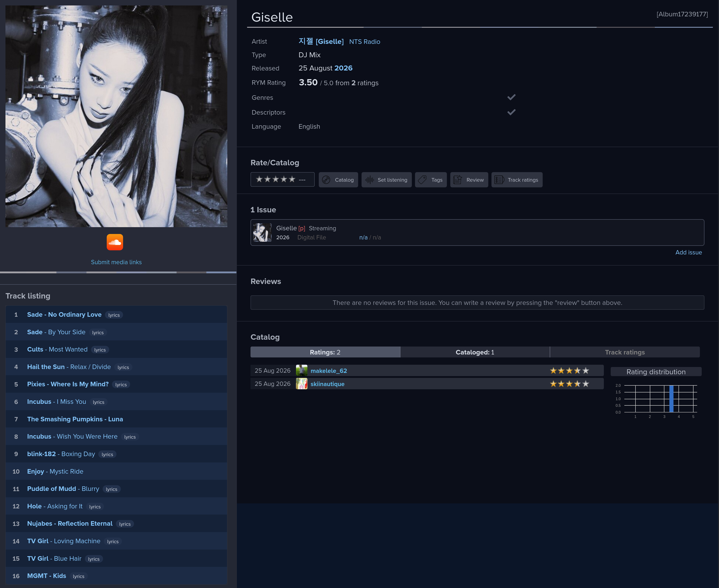This screenshot has height=588, width=719.
Task: Click the Sade artist link in track 2
Action: point(35,332)
